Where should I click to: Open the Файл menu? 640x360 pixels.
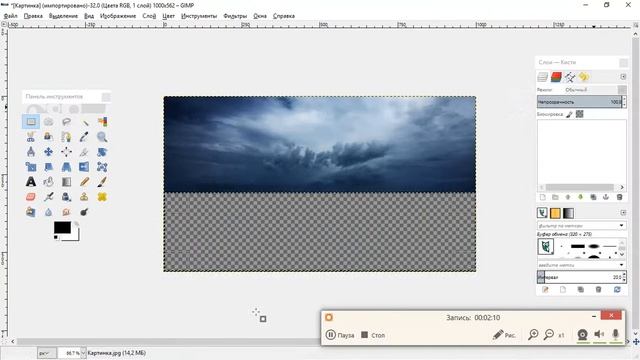11,16
